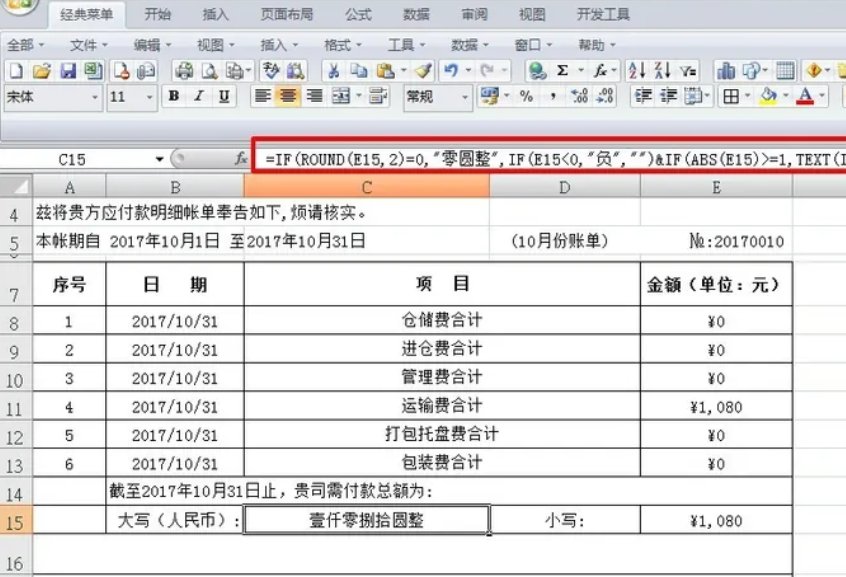Switch to the 审阅 ribbon tab
The height and width of the screenshot is (577, 846).
click(474, 14)
